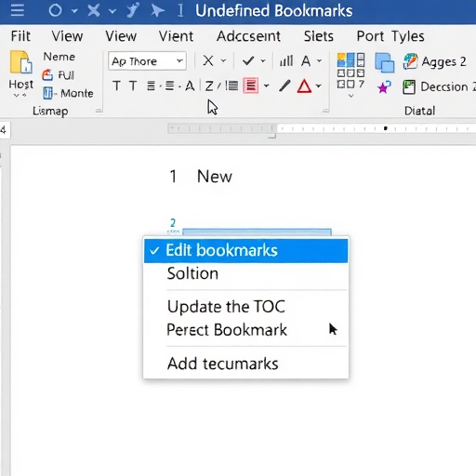Screen dimensions: 476x476
Task: Click the X formatting icon in the ribbon
Action: click(x=208, y=60)
